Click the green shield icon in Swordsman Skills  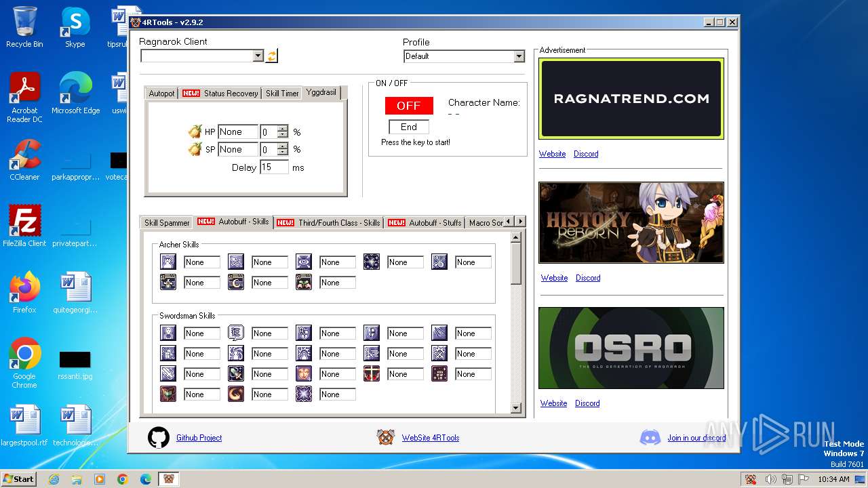click(x=168, y=394)
